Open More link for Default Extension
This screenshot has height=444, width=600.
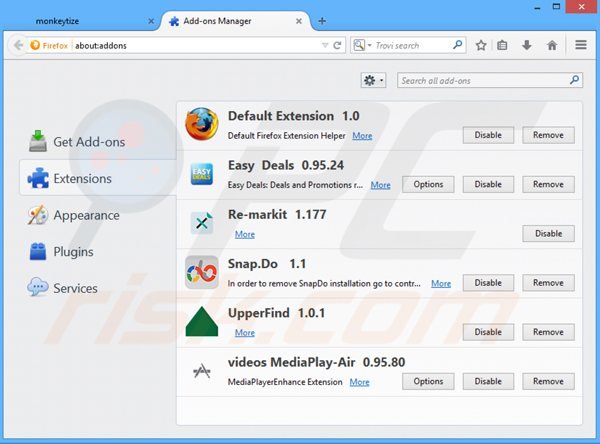click(362, 136)
